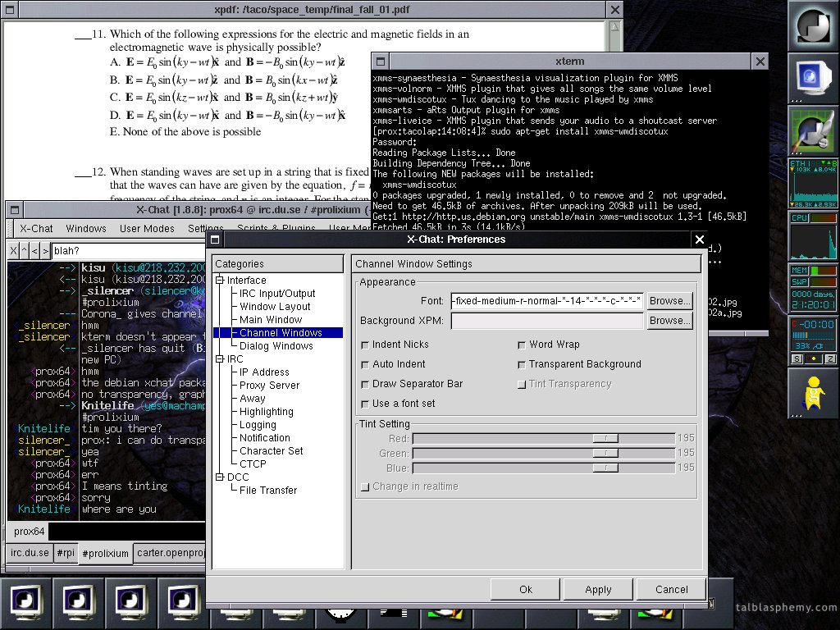Click Browse button next to Font

point(669,300)
